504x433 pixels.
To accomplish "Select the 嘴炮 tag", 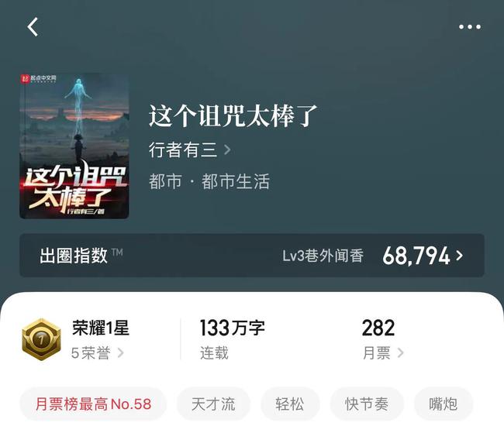I will click(444, 404).
